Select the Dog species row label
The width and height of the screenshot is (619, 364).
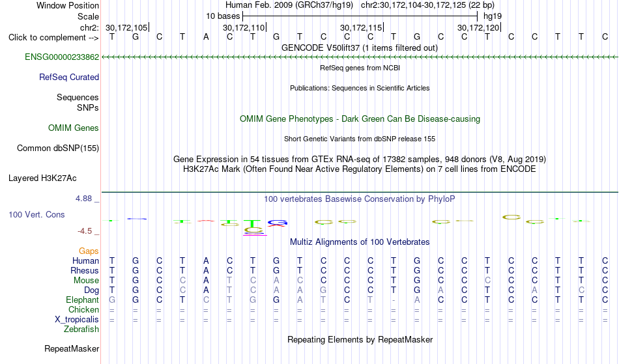pyautogui.click(x=91, y=290)
